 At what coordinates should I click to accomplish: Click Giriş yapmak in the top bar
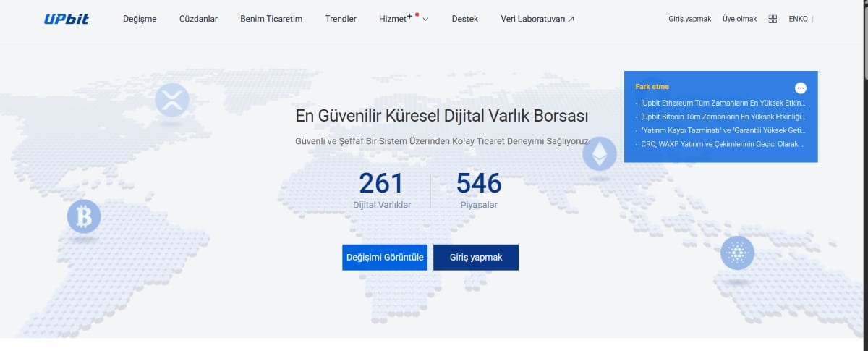click(x=690, y=19)
